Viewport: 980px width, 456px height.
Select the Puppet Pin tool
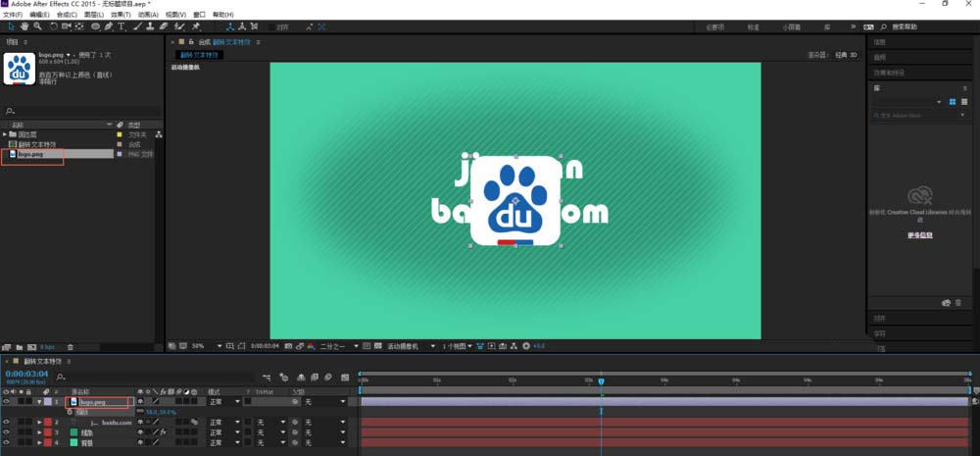[196, 26]
